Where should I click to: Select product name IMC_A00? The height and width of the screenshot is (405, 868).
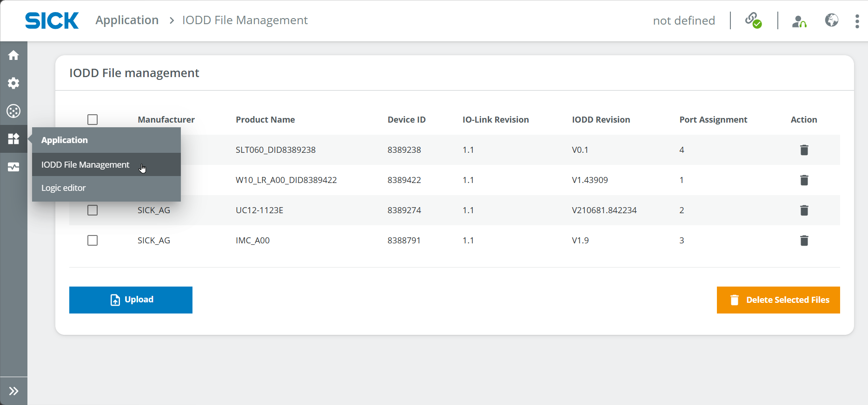click(252, 240)
